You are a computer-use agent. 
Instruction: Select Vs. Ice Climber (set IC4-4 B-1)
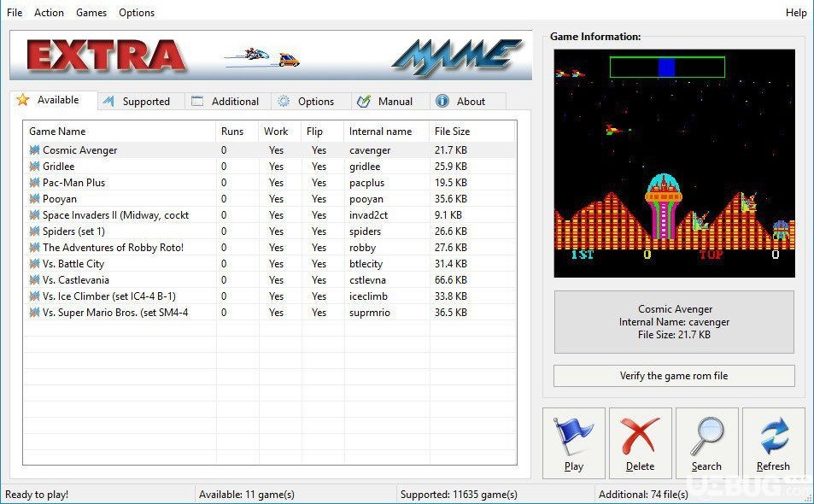pyautogui.click(x=109, y=296)
